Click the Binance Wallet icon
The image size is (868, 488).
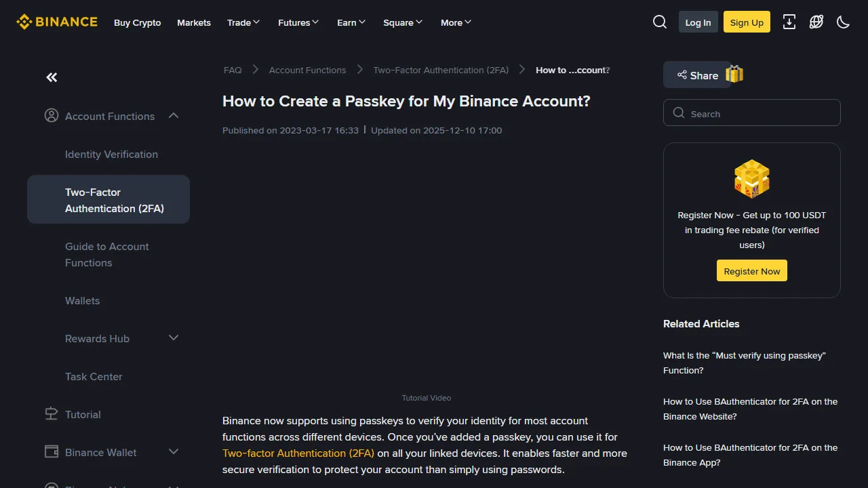(52, 452)
